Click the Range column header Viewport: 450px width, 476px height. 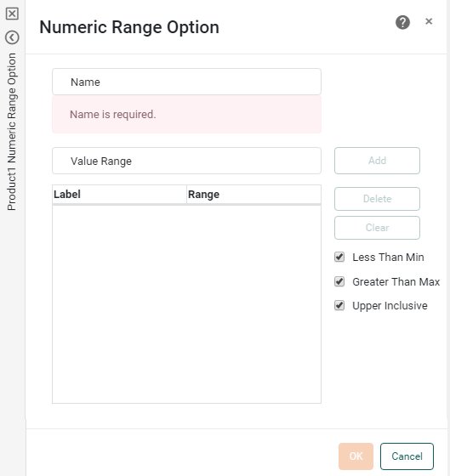(x=253, y=195)
